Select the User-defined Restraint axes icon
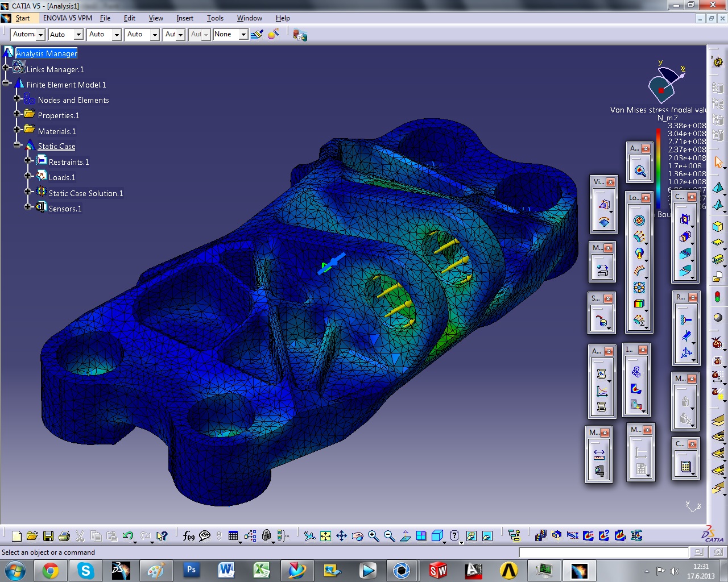Viewport: 728px width, 582px height. (x=686, y=353)
